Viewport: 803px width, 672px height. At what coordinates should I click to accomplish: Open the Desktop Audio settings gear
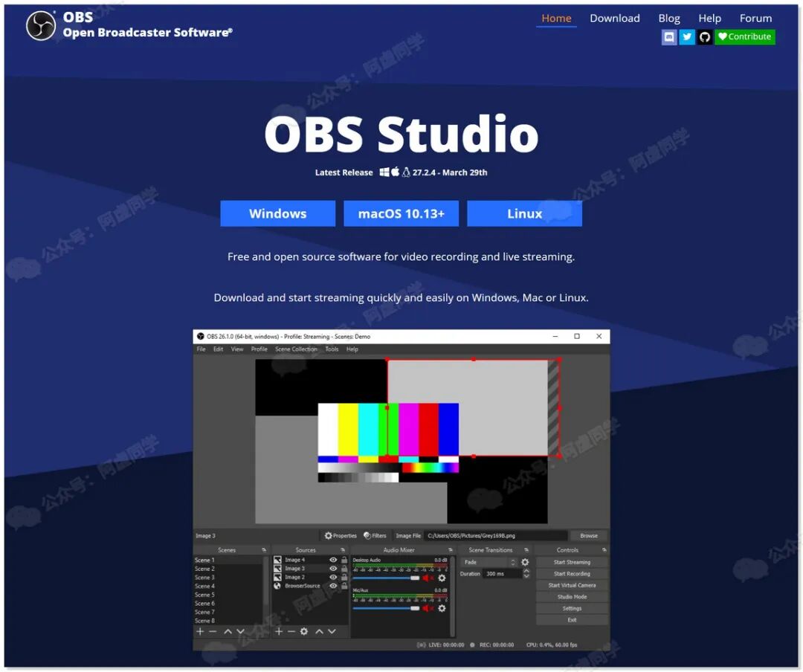click(x=442, y=578)
